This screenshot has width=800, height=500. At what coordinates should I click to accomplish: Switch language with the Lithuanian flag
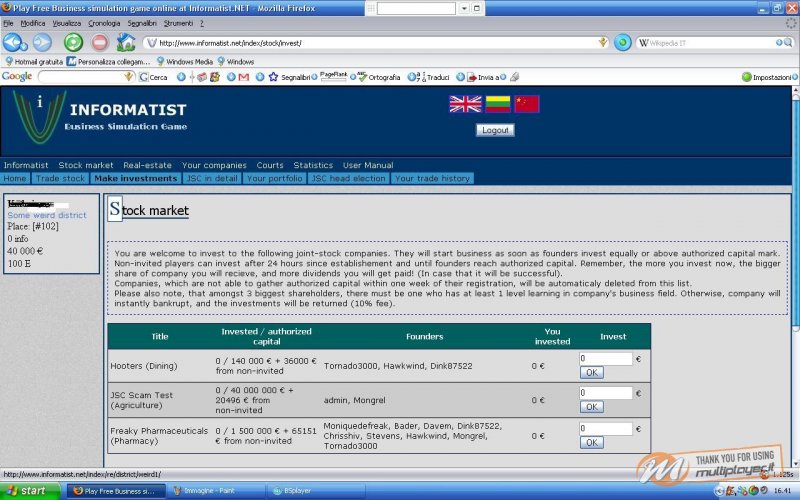(497, 104)
